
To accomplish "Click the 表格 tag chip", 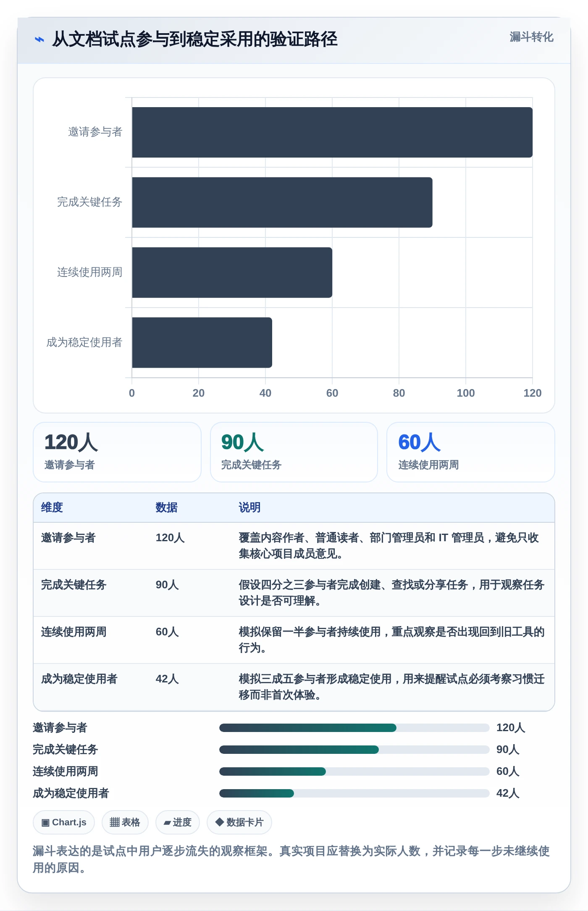I will coord(125,822).
